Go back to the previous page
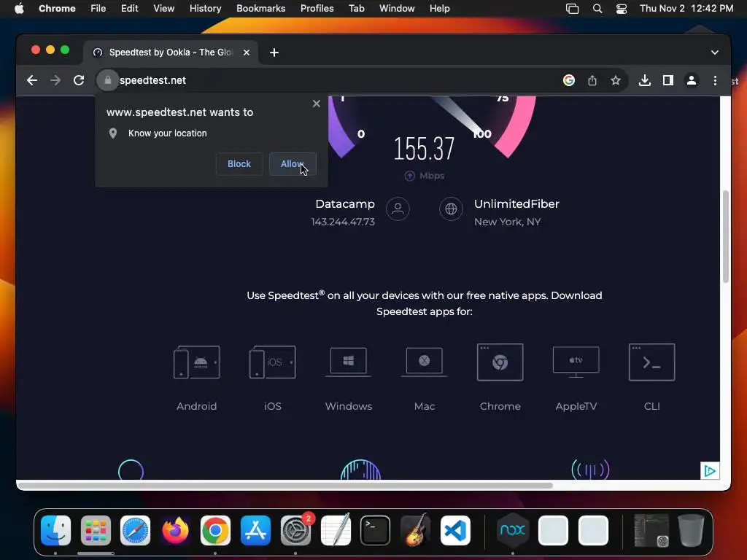747x560 pixels. click(x=32, y=80)
